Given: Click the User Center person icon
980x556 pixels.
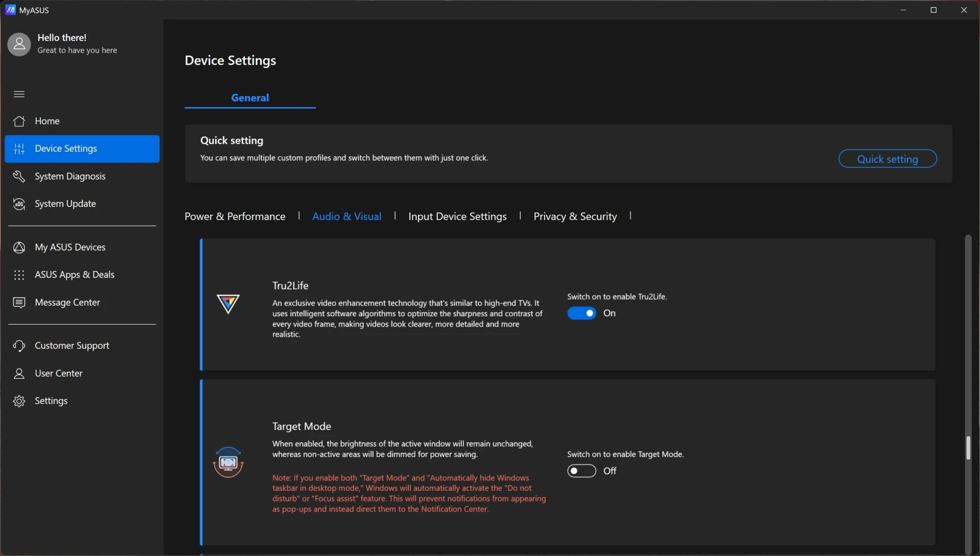Looking at the screenshot, I should 19,373.
